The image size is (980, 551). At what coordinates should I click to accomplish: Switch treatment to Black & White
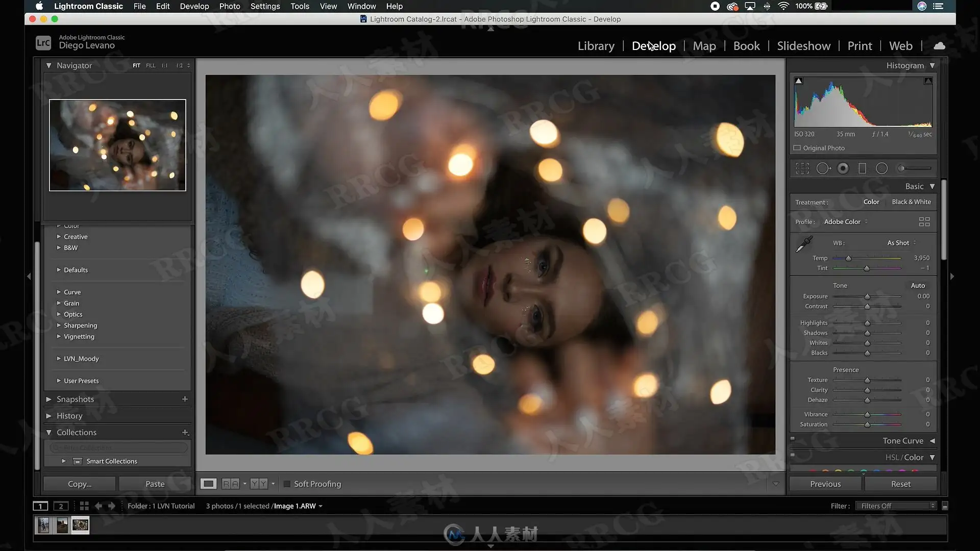[x=911, y=202]
